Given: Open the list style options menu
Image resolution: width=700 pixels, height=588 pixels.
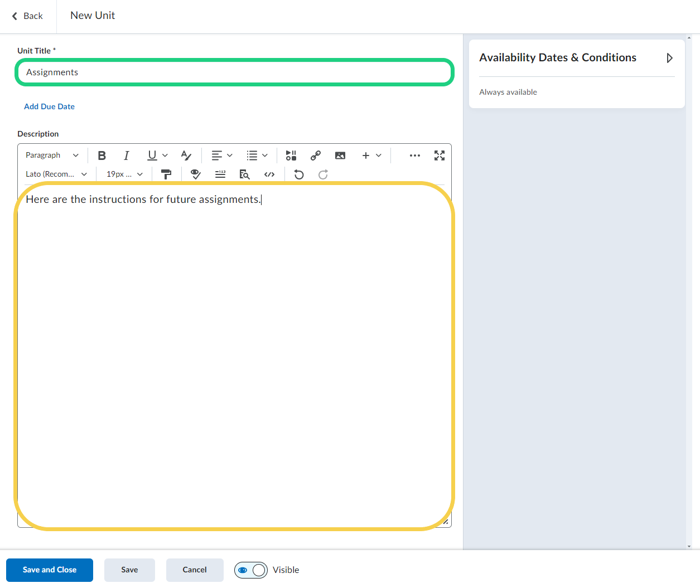Looking at the screenshot, I should 257,155.
